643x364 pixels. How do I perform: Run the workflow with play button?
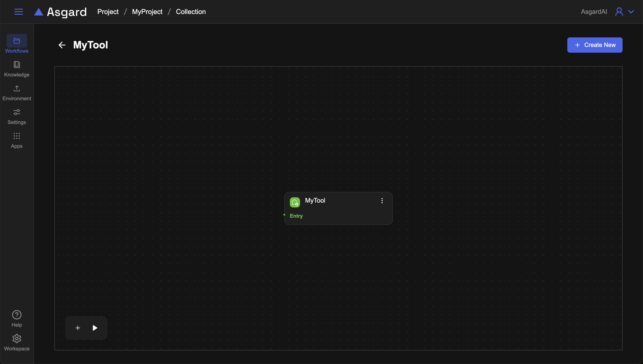click(x=95, y=328)
